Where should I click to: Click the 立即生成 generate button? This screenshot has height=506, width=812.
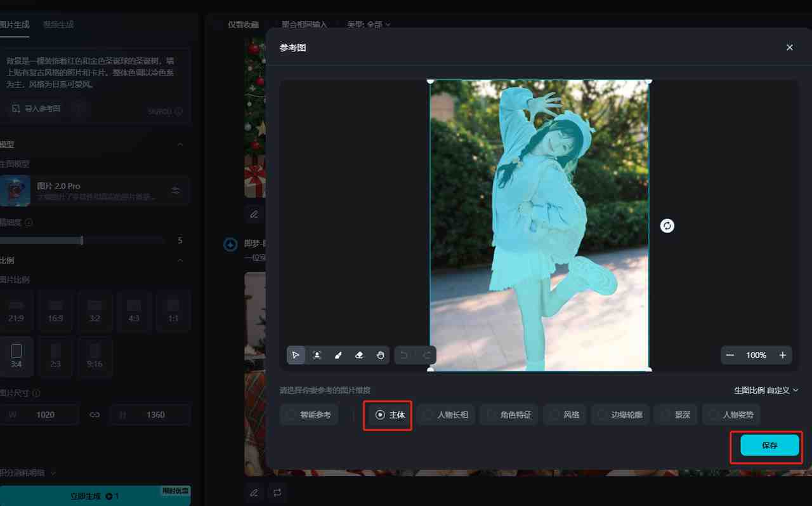point(95,496)
